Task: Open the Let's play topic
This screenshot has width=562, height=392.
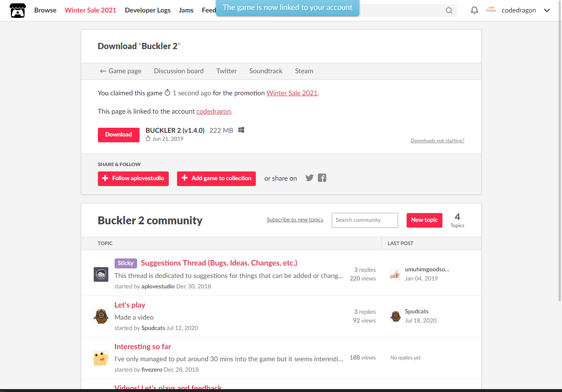Action: coord(130,305)
